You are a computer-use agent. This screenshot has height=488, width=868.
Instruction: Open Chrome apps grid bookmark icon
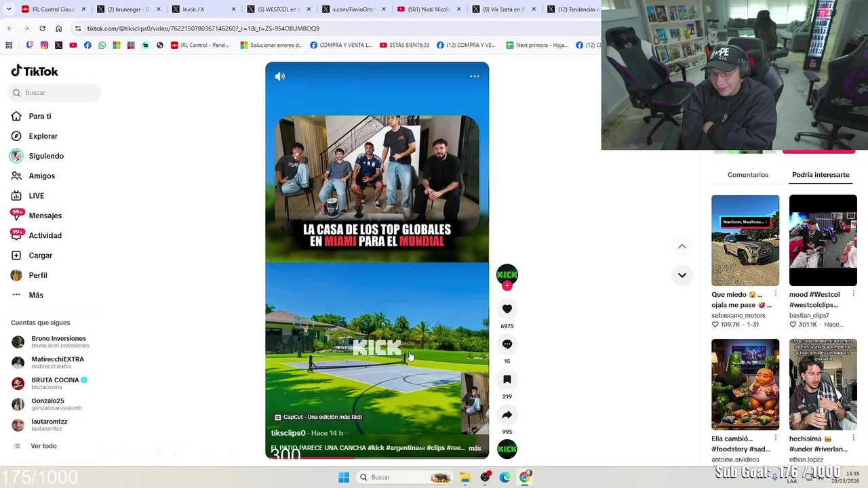[9, 45]
